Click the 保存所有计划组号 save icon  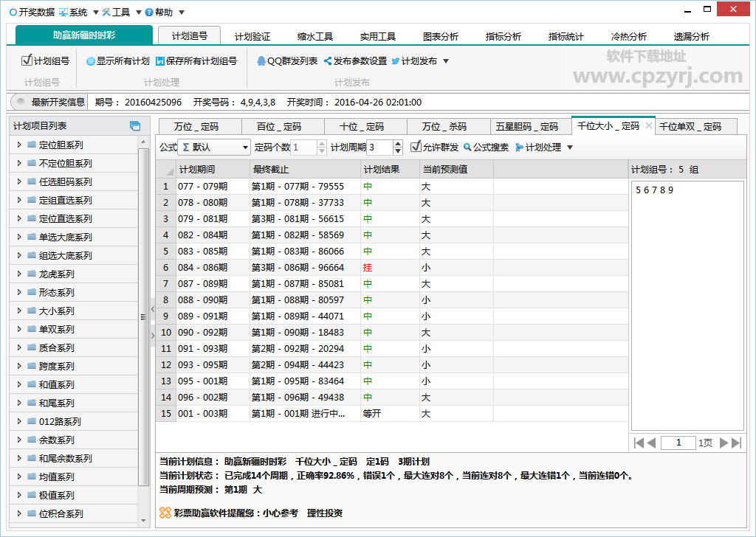coord(160,61)
